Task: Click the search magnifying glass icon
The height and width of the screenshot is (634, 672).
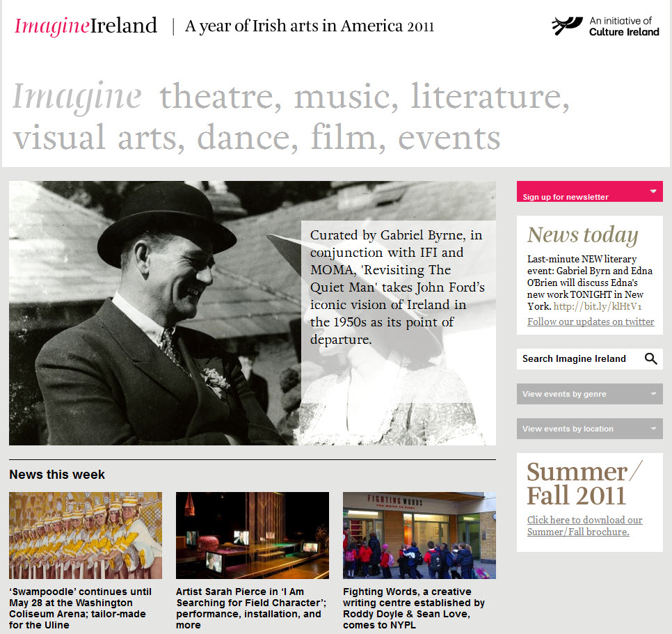Action: (x=650, y=359)
